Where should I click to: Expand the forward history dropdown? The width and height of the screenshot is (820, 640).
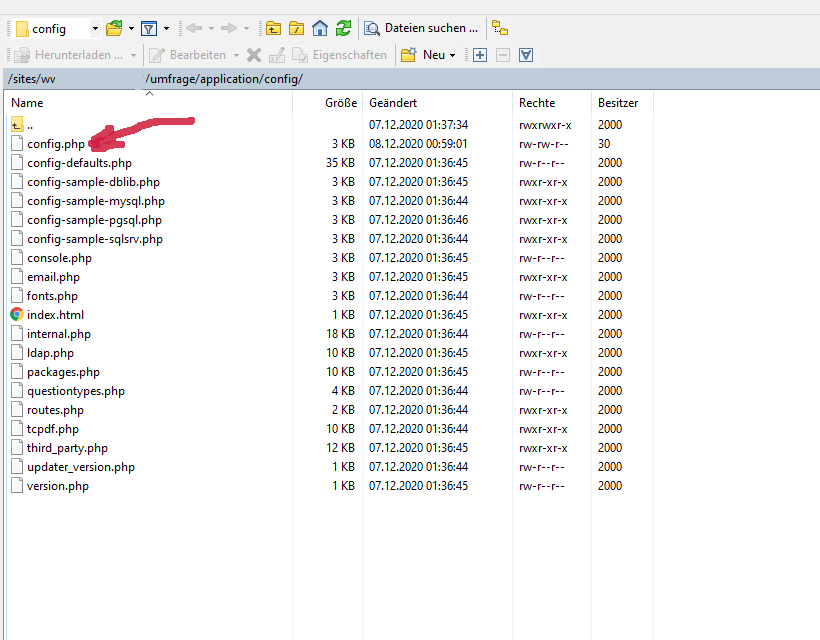coord(246,28)
